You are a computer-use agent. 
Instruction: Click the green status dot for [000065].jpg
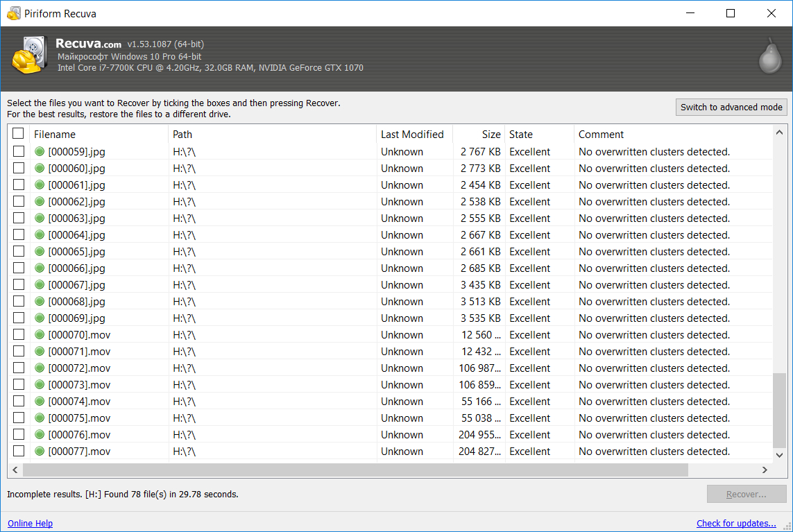click(40, 251)
